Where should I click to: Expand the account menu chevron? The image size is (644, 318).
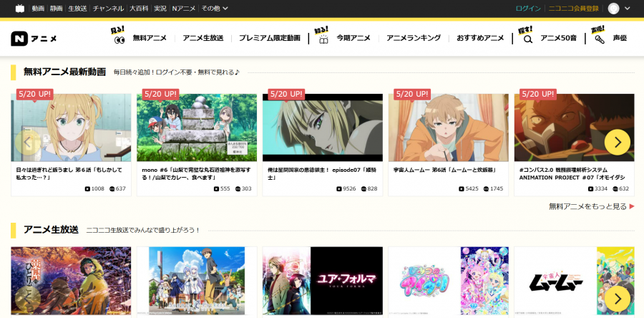click(x=627, y=9)
